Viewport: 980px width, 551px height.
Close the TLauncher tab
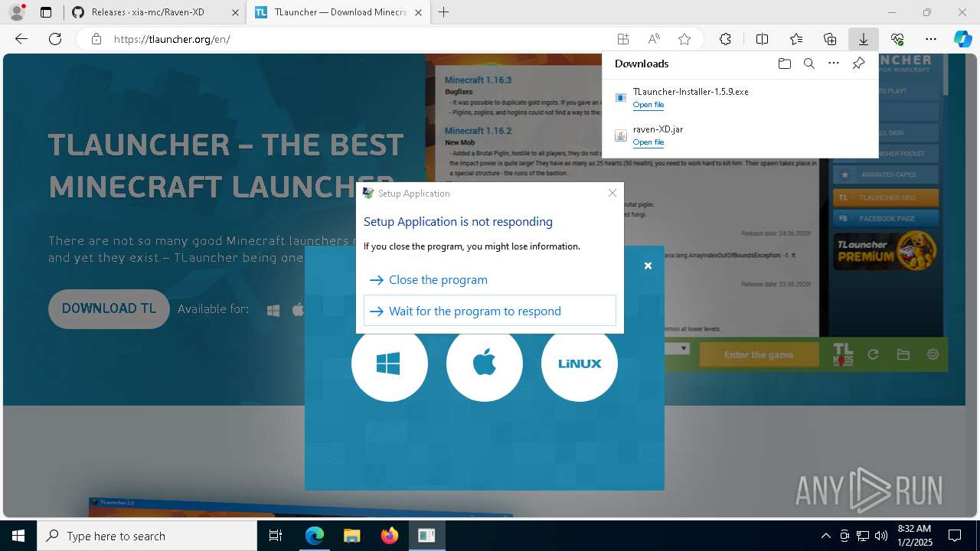tap(418, 12)
